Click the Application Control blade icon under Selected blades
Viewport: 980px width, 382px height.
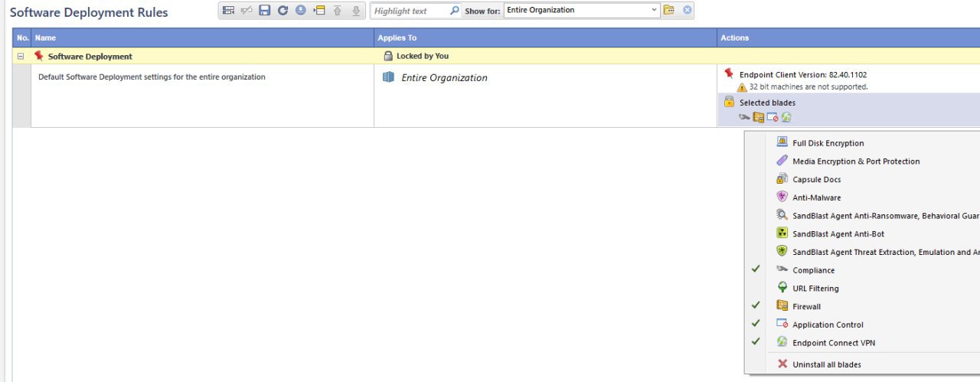pos(773,117)
